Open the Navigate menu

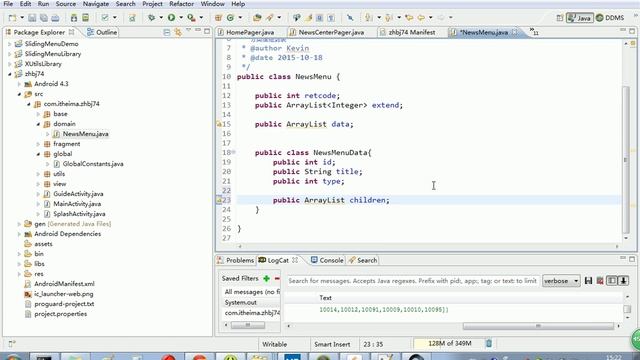[x=96, y=4]
